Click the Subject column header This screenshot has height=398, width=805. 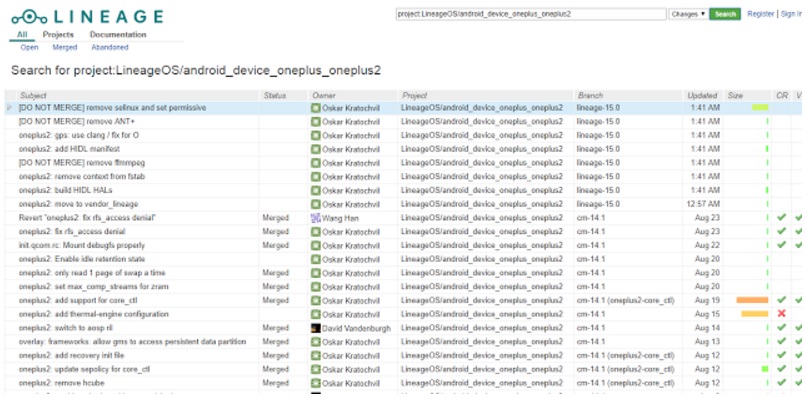click(33, 96)
